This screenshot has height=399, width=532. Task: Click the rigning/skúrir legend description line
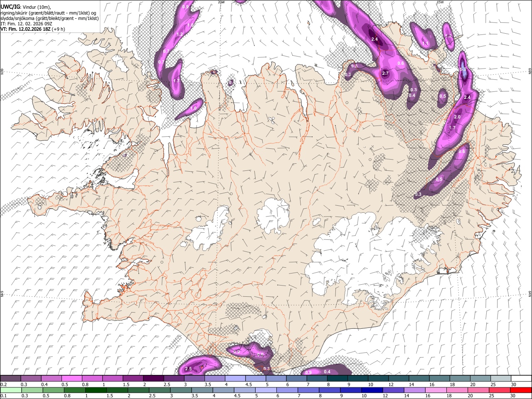coord(48,12)
